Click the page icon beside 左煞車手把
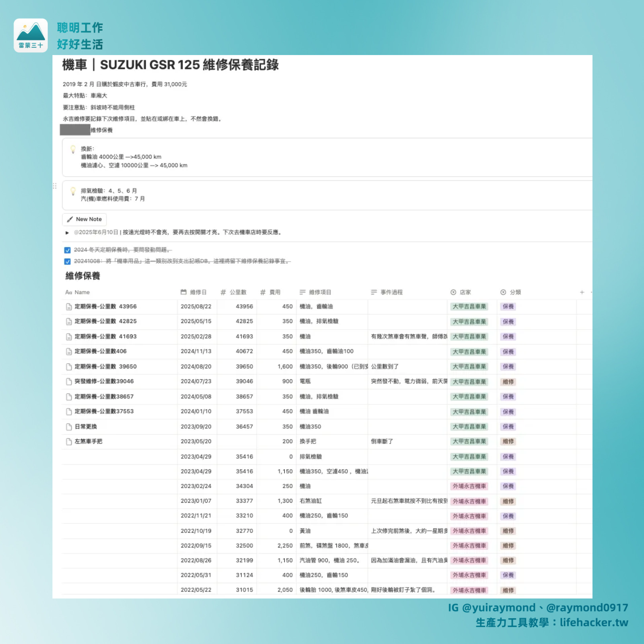 click(x=69, y=442)
